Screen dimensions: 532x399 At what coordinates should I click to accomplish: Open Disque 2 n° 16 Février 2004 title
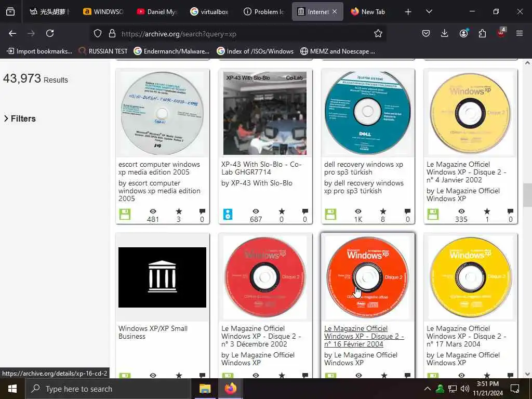(364, 336)
